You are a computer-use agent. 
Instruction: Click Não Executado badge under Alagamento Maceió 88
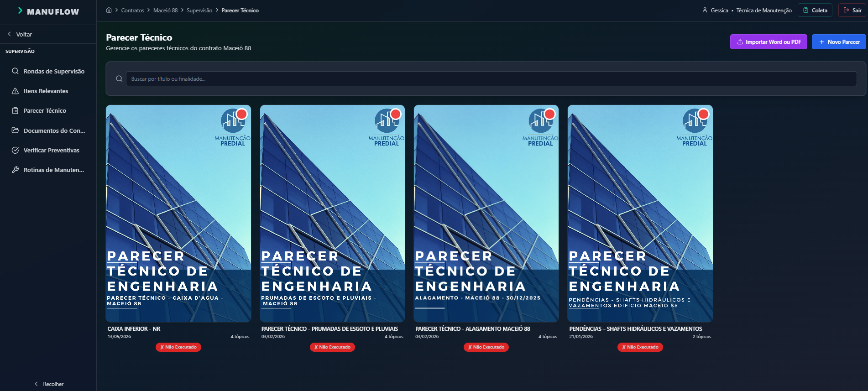coord(486,347)
